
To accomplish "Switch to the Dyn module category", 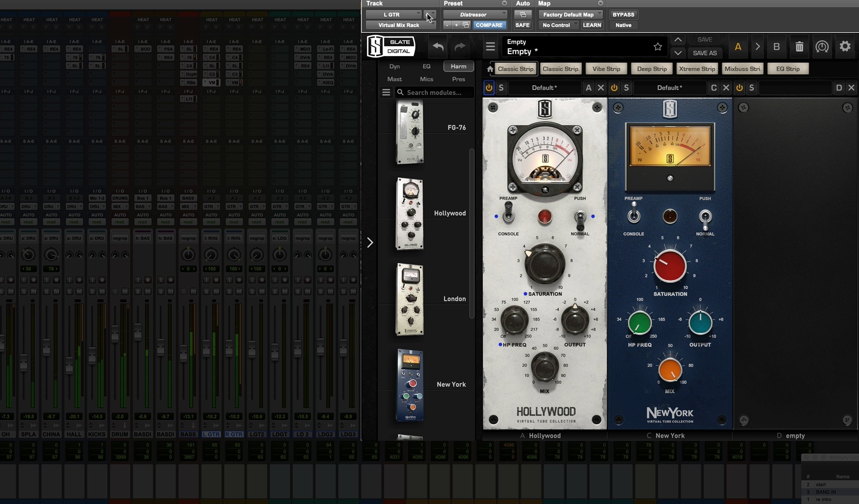I will [x=394, y=66].
